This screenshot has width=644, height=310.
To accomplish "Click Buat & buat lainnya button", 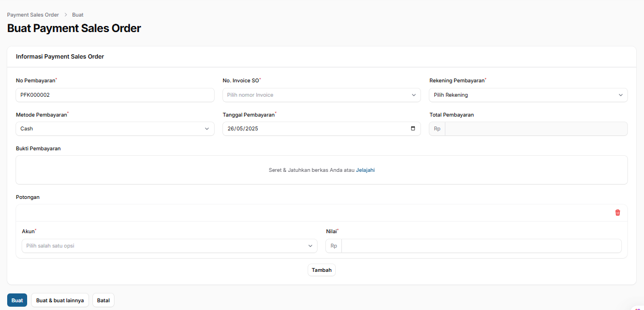I will 60,301.
